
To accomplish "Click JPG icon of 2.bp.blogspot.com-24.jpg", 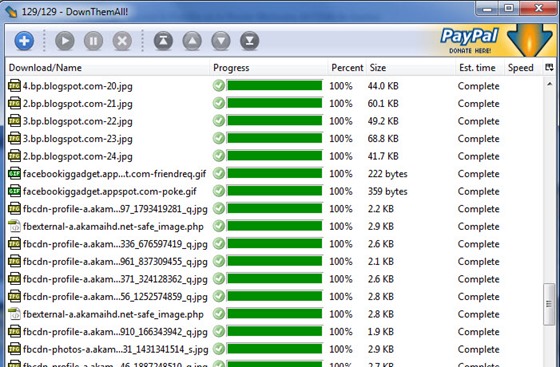I will 14,156.
